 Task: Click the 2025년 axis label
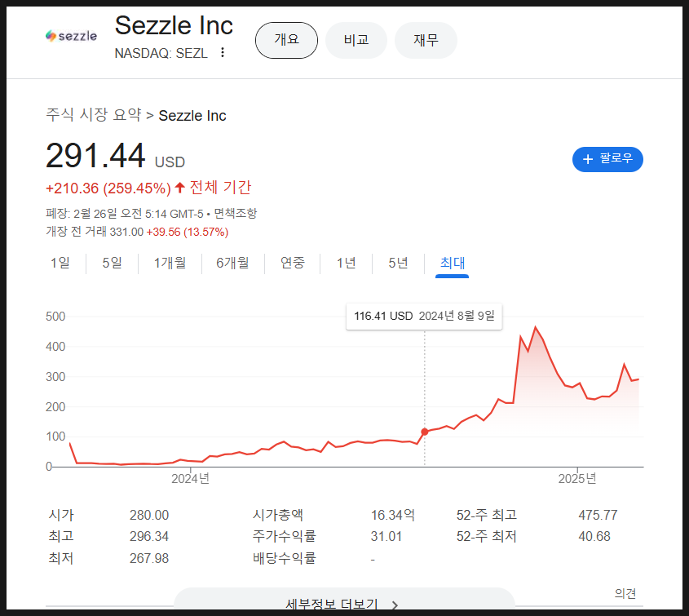pos(577,479)
